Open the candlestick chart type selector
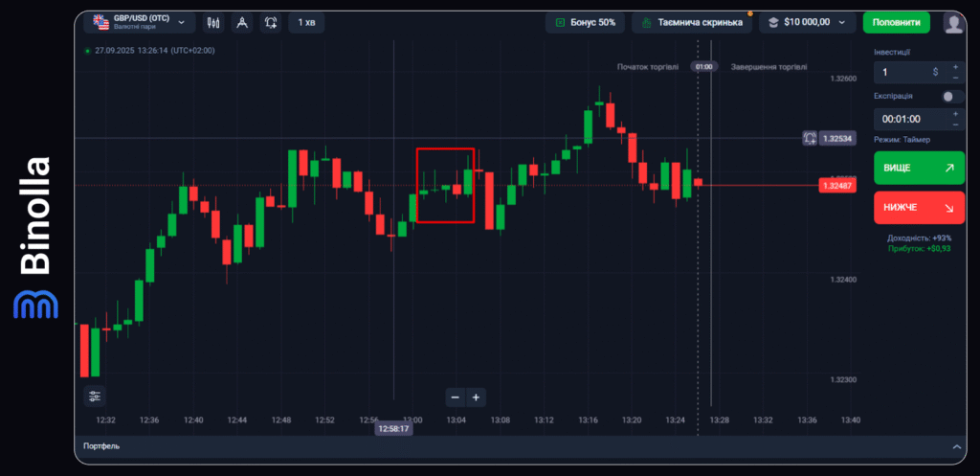This screenshot has width=980, height=476. 213,22
